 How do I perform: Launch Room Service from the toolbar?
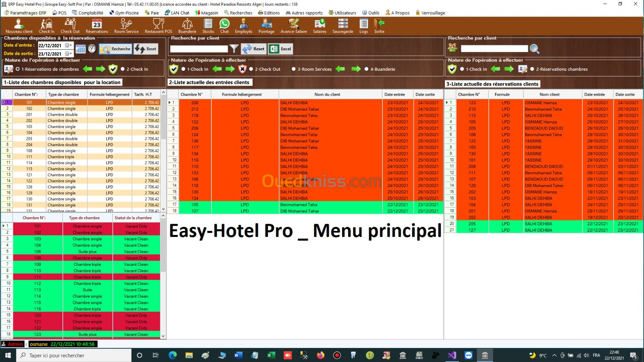126,26
